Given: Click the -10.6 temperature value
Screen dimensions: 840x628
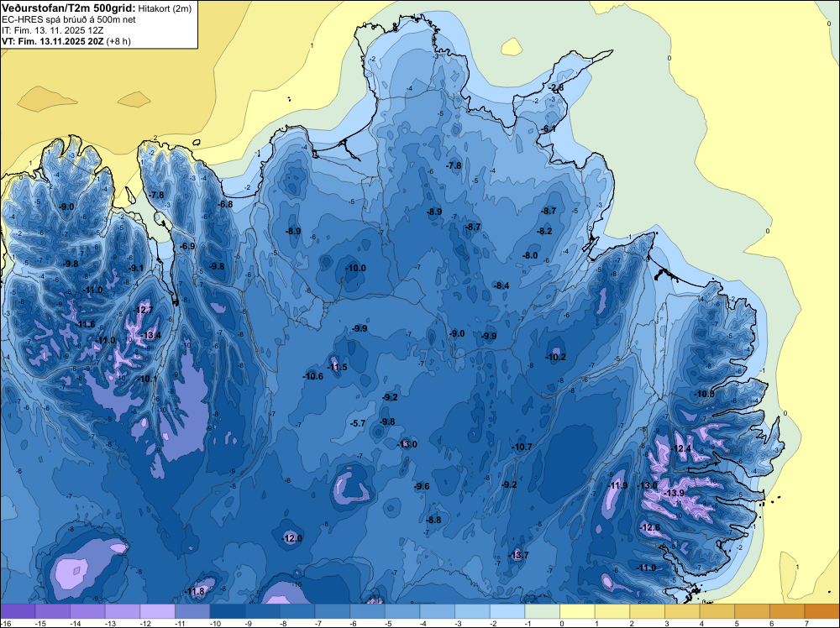Looking at the screenshot, I should 312,376.
